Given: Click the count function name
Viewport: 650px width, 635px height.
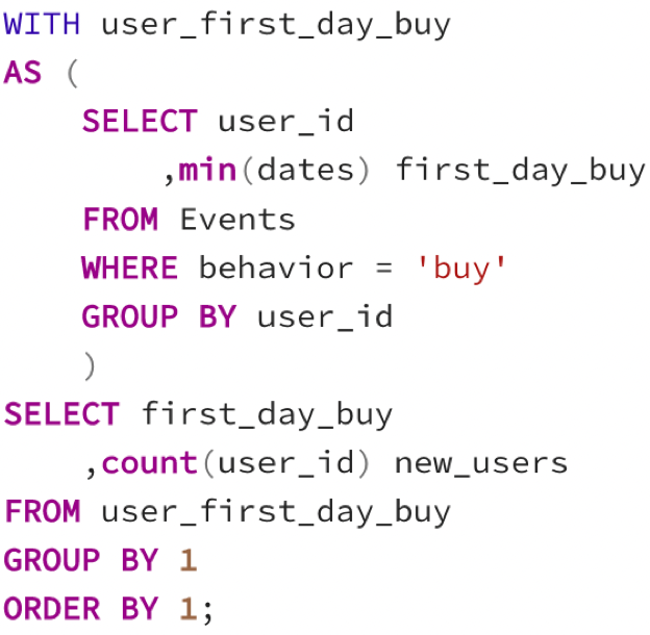Looking at the screenshot, I should pyautogui.click(x=150, y=463).
